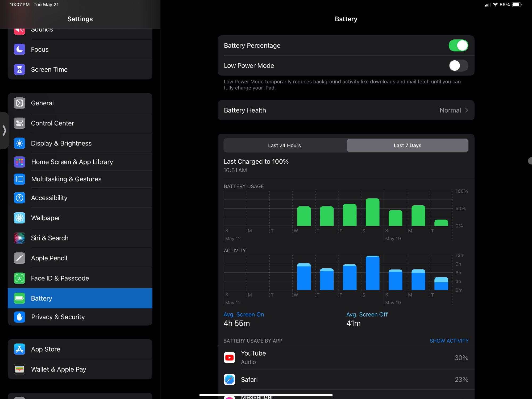Viewport: 532px width, 399px height.
Task: Tap the Display & Brightness sun icon
Action: [x=19, y=143]
